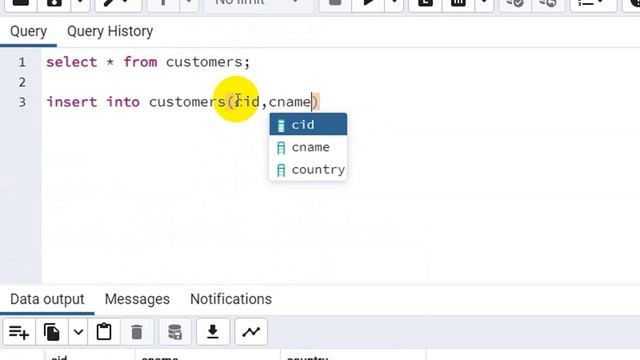Click line number 3 in the gutter
The width and height of the screenshot is (640, 360).
[22, 102]
